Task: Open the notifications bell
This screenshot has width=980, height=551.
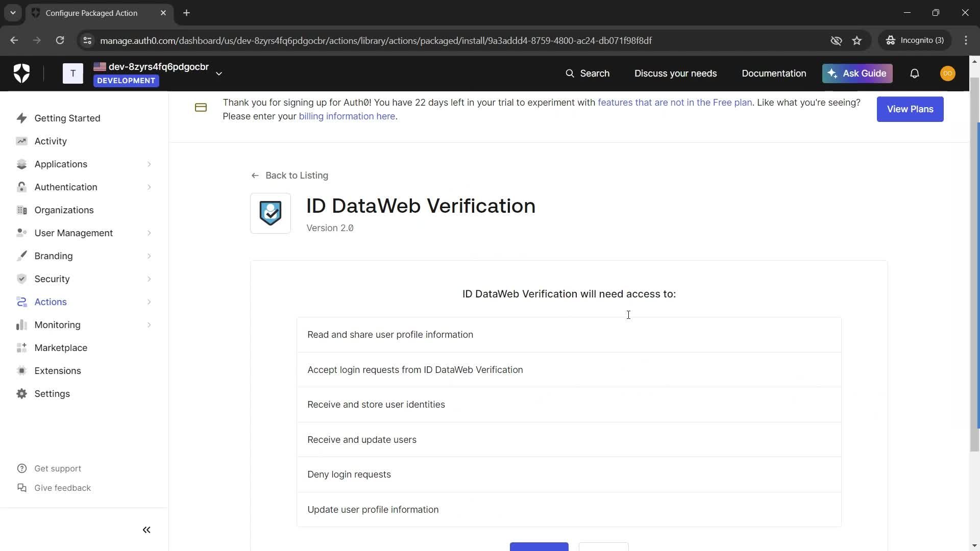Action: (x=915, y=73)
